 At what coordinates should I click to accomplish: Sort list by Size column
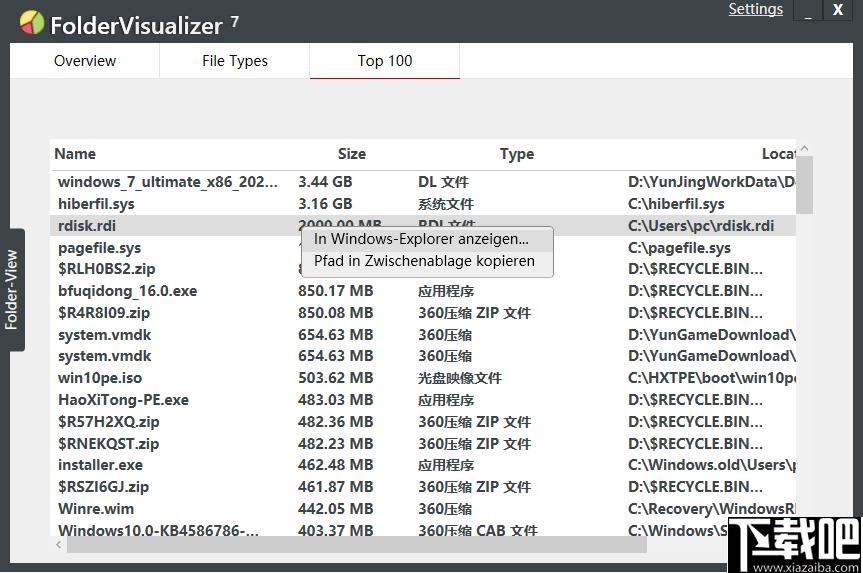click(x=352, y=154)
